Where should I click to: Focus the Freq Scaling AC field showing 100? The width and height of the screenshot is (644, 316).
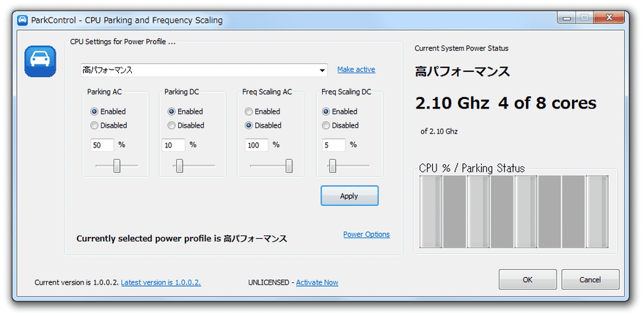(257, 145)
